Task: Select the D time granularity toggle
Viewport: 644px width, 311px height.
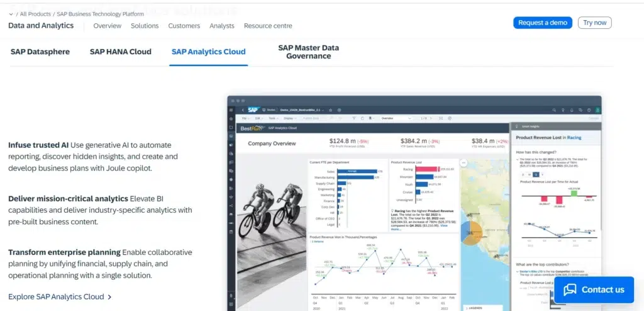Action: 523,174
